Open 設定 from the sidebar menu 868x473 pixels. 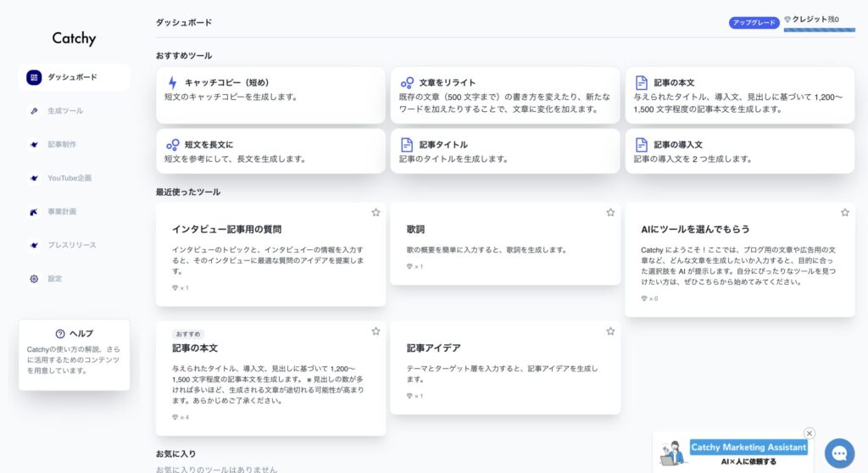point(54,279)
